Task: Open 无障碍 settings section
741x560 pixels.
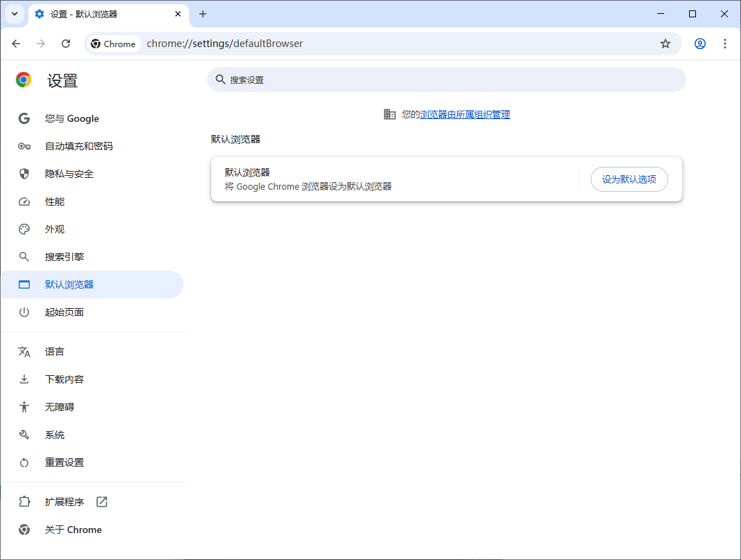Action: click(92, 407)
